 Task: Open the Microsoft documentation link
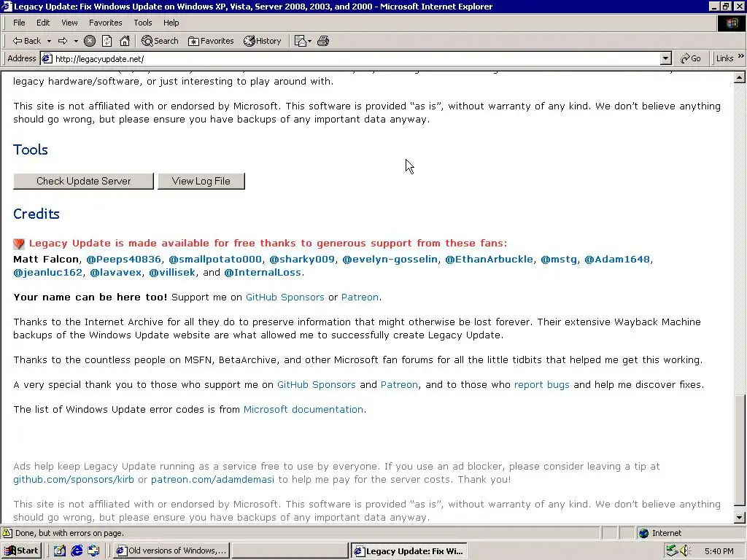click(x=303, y=410)
